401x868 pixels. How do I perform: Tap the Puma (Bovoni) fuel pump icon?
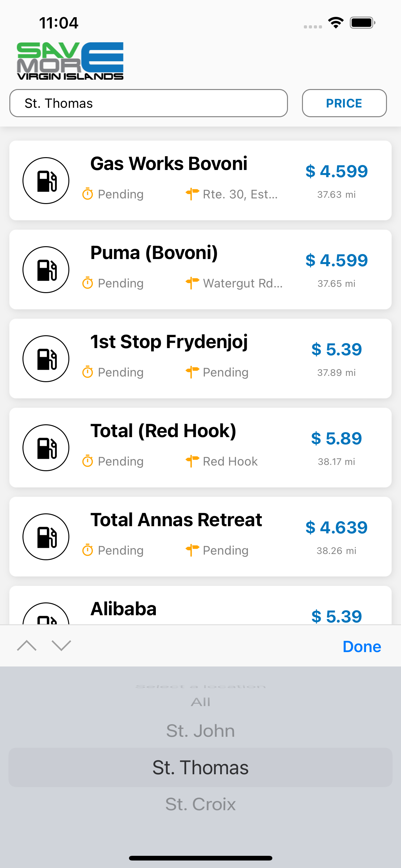coord(46,270)
